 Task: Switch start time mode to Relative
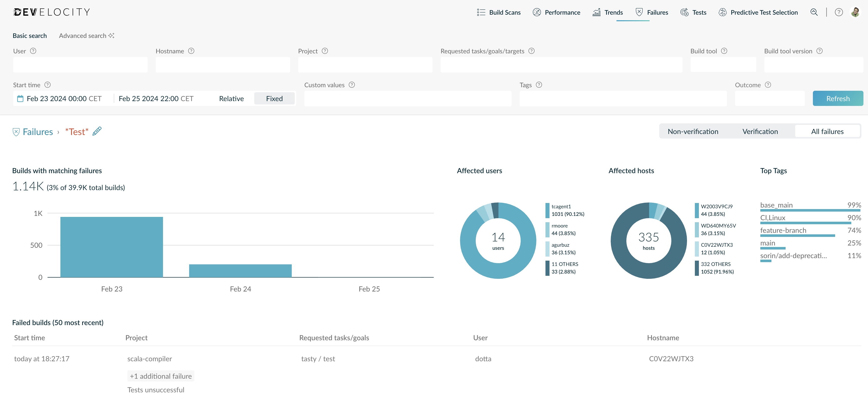pos(231,99)
